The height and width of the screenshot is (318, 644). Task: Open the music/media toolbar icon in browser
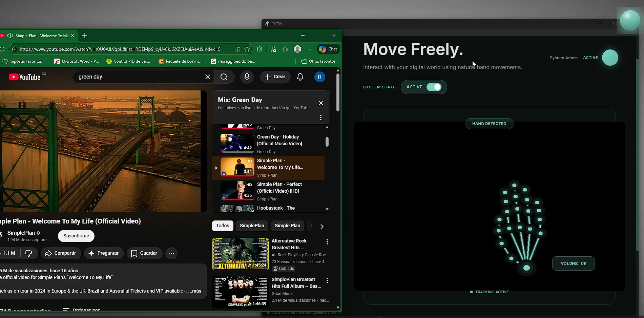click(x=273, y=49)
